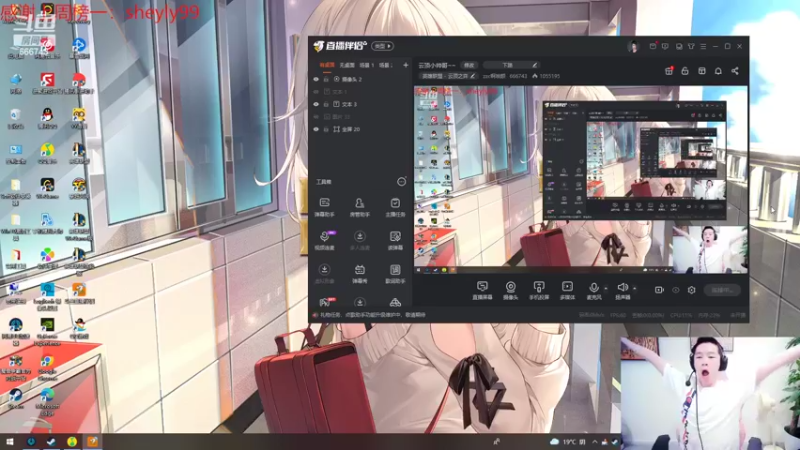Screen dimensions: 800x450
Task: Open Windows Start menu
Action: 9,442
